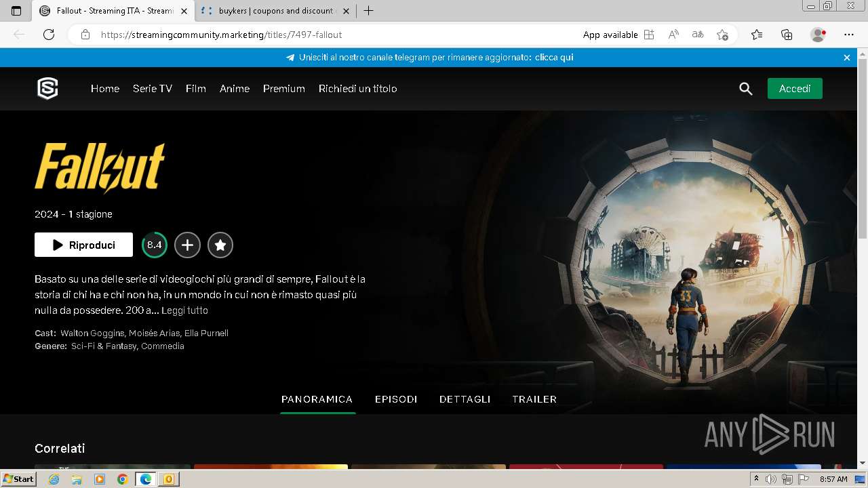This screenshot has width=868, height=488.
Task: Open Chrome from the taskbar
Action: [123, 479]
